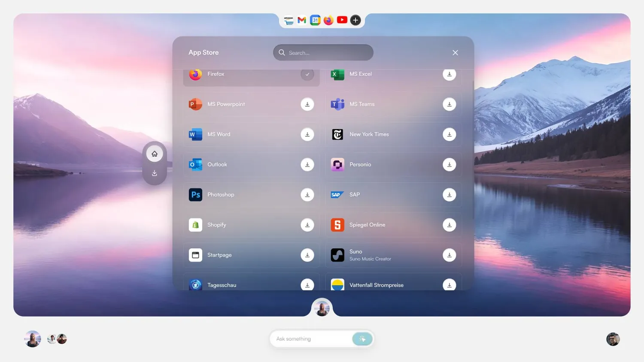Select the Photoshop label
The width and height of the screenshot is (644, 362).
click(221, 195)
